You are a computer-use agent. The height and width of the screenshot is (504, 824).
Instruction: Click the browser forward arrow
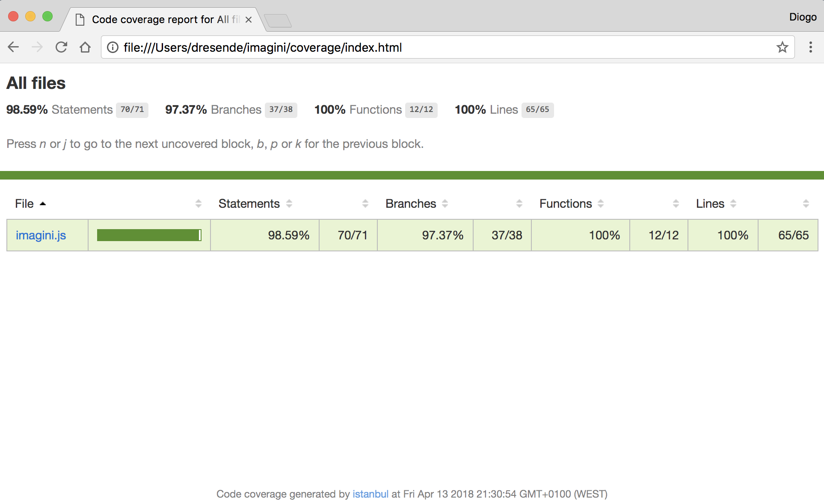click(37, 47)
